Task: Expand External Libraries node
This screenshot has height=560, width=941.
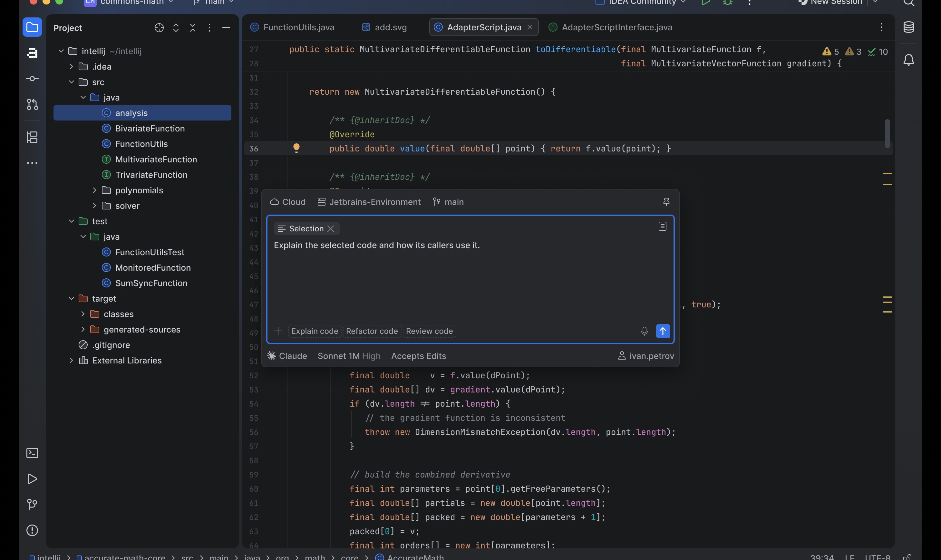Action: 71,360
